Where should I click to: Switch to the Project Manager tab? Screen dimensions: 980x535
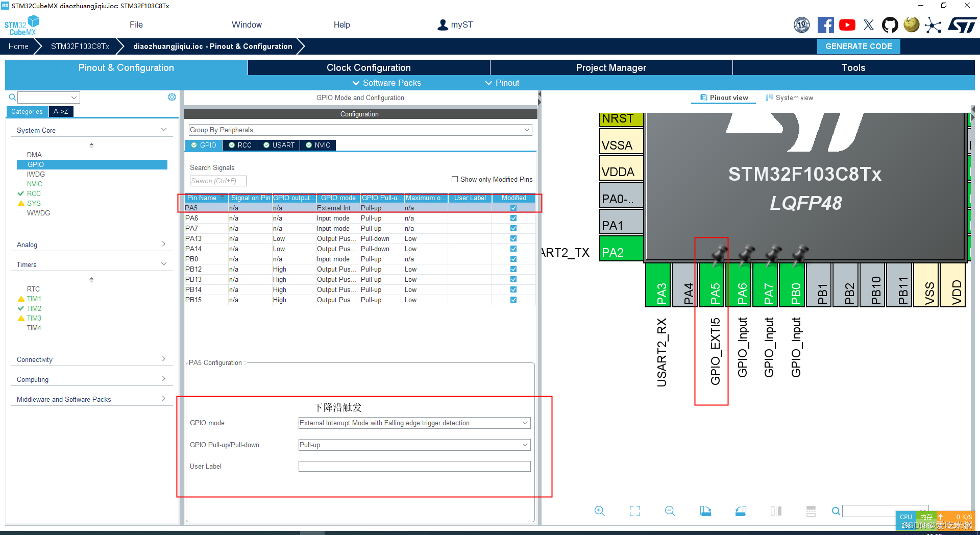point(611,67)
